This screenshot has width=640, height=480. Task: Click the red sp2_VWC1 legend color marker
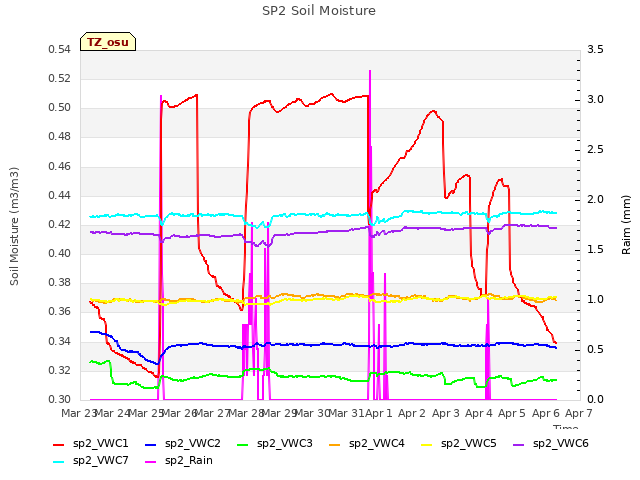pyautogui.click(x=59, y=444)
